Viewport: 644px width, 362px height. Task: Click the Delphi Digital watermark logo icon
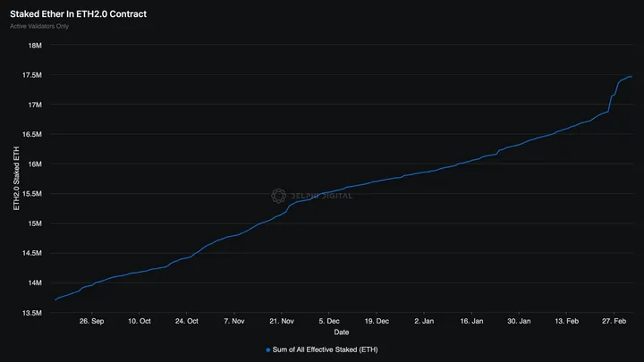tap(278, 194)
